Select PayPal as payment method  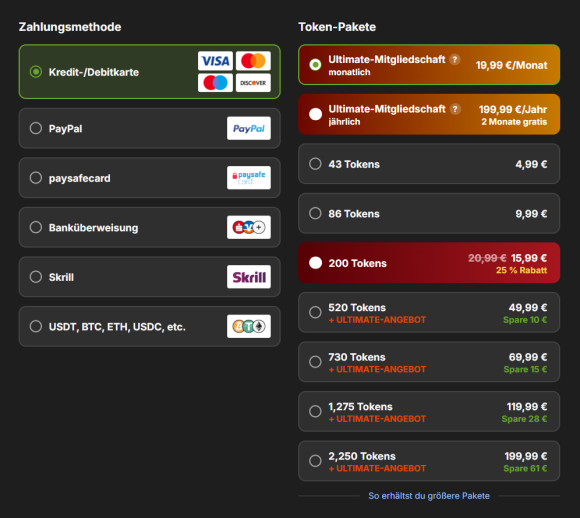(149, 128)
